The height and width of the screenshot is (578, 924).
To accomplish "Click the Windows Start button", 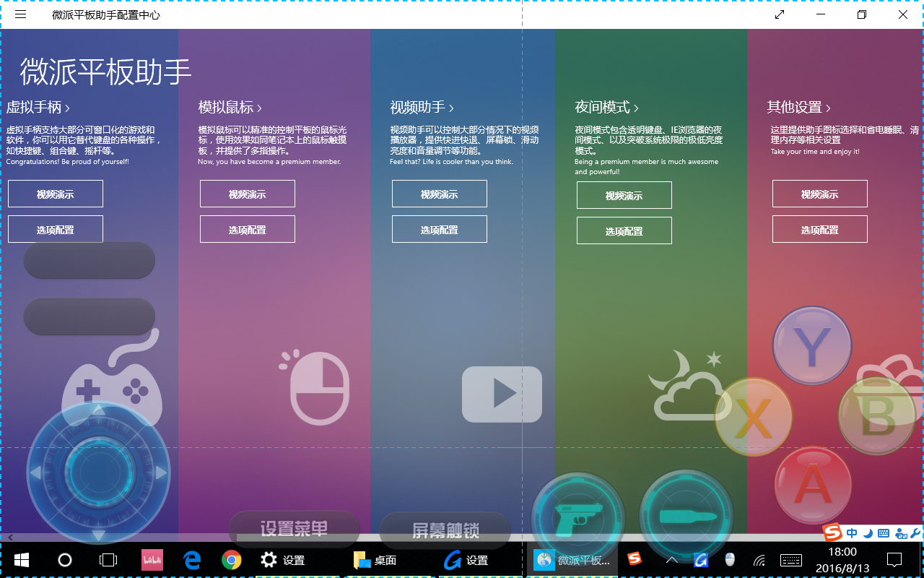I will [21, 560].
